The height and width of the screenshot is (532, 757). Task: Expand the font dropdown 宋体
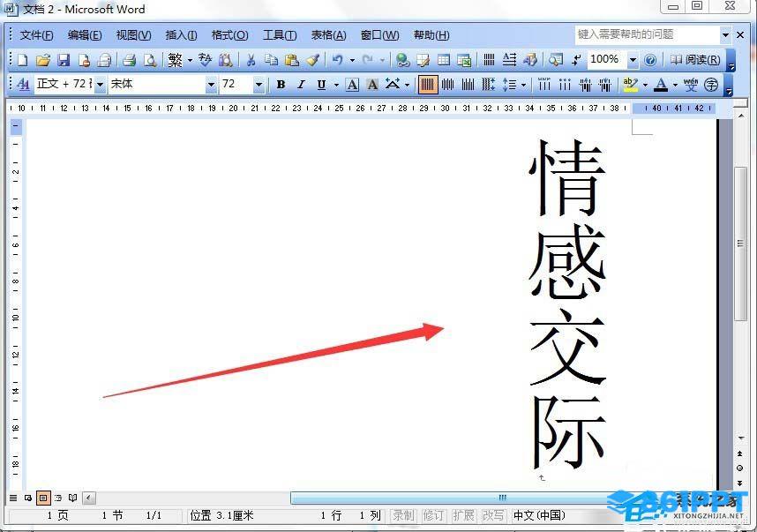coord(211,85)
